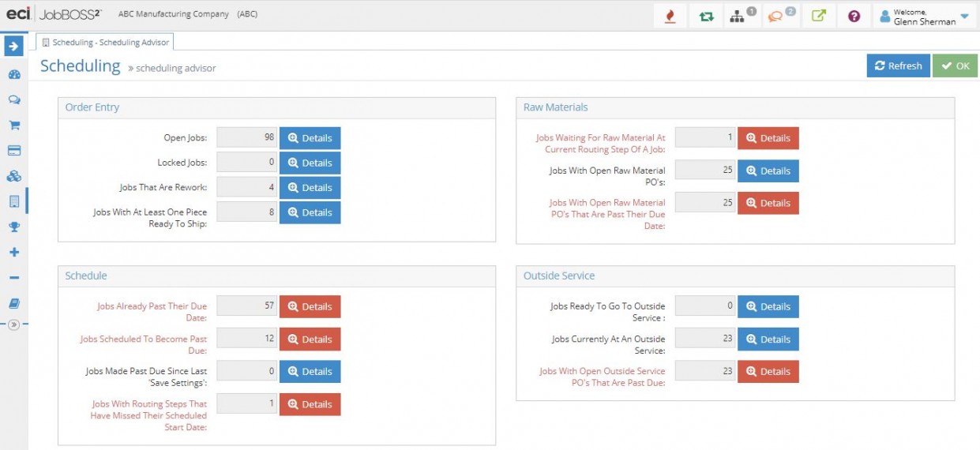The width and height of the screenshot is (980, 450).
Task: Details for Jobs With Piece Ready To Ship
Action: coord(310,212)
